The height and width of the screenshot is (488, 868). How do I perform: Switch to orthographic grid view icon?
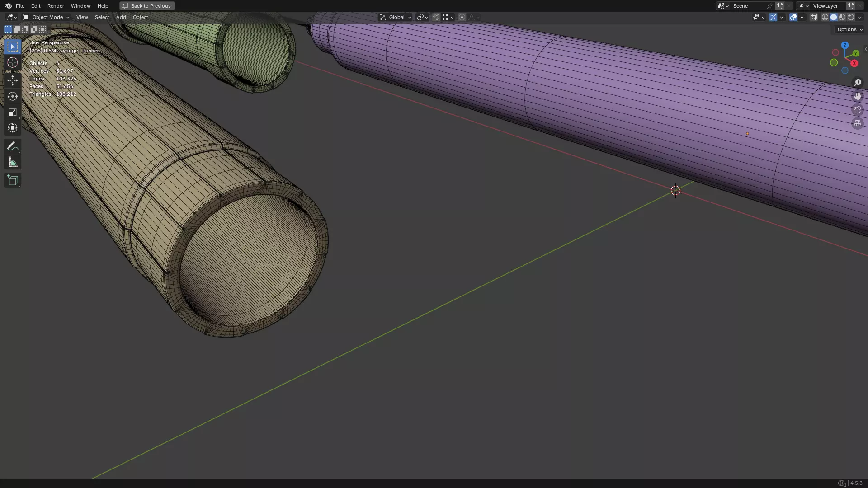coord(857,123)
